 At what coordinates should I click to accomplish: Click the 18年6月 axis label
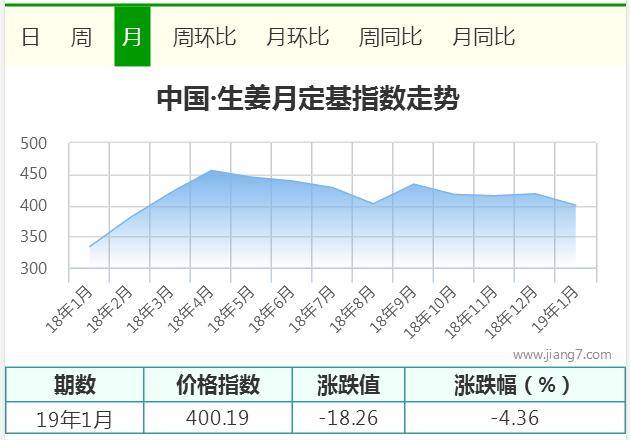pyautogui.click(x=271, y=309)
